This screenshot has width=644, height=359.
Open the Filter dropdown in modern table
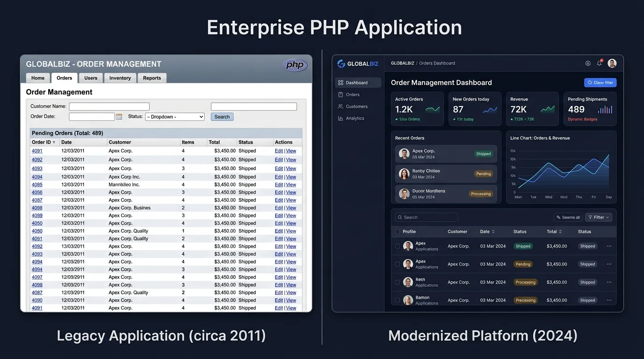pos(599,217)
